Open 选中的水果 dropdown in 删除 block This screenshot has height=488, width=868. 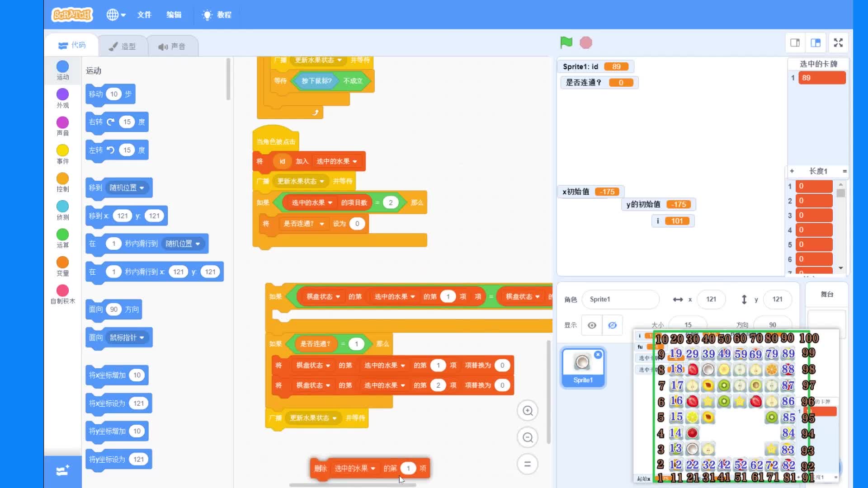pos(355,469)
